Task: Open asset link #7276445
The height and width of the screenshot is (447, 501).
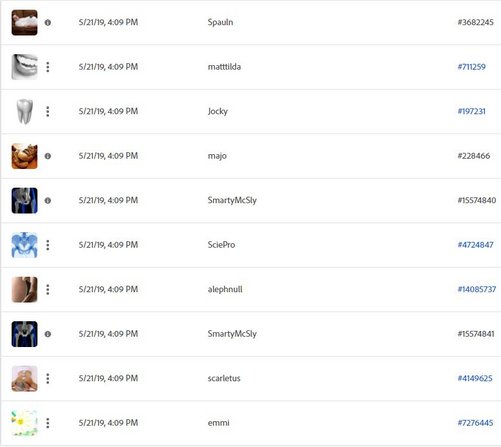Action: [475, 423]
